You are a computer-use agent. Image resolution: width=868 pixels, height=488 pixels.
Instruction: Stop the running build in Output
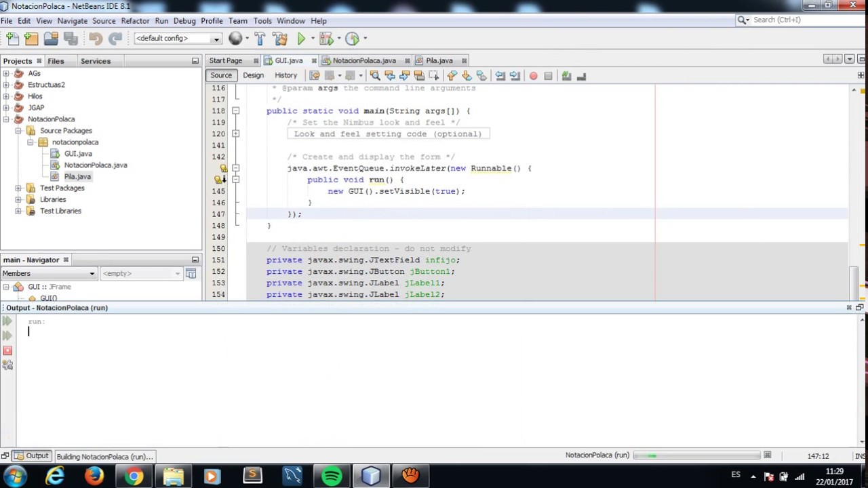[x=7, y=350]
